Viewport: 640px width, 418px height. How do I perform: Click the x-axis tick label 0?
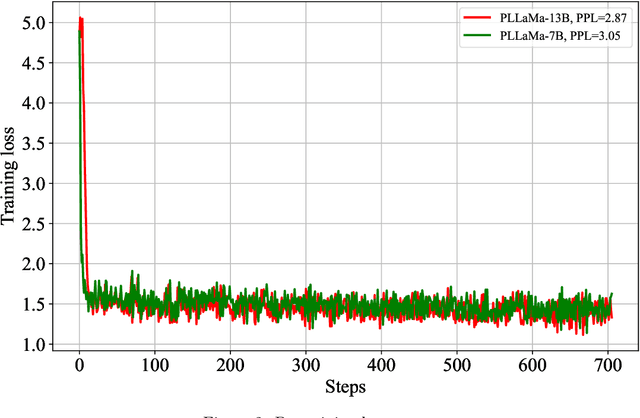pos(80,364)
